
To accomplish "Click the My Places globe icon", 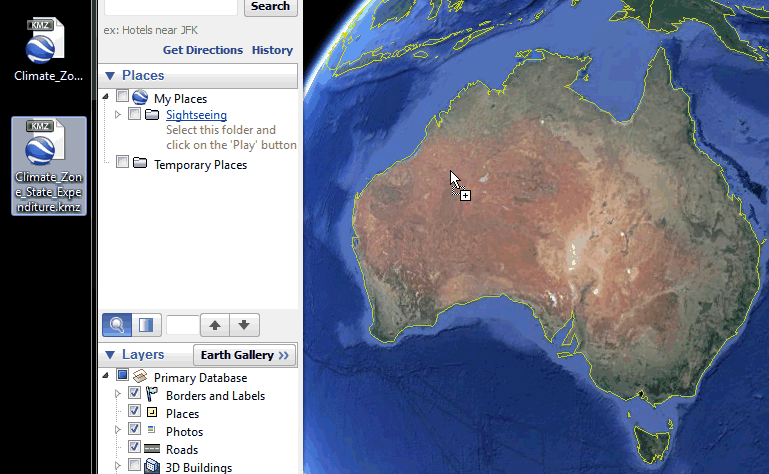I will tap(141, 98).
